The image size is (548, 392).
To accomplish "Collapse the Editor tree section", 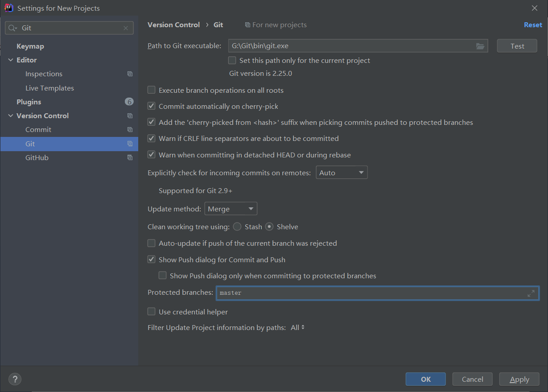I will pos(11,60).
